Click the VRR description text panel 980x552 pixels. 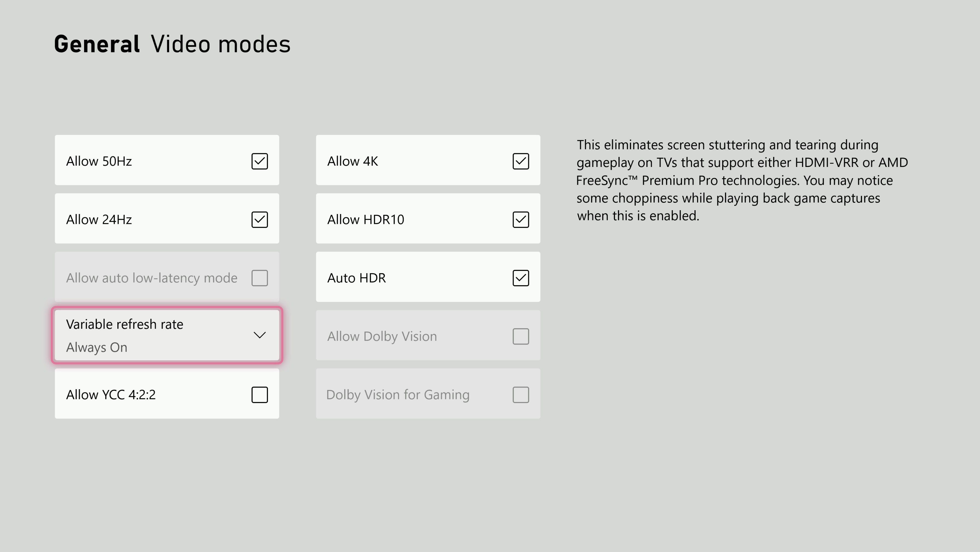pyautogui.click(x=742, y=180)
